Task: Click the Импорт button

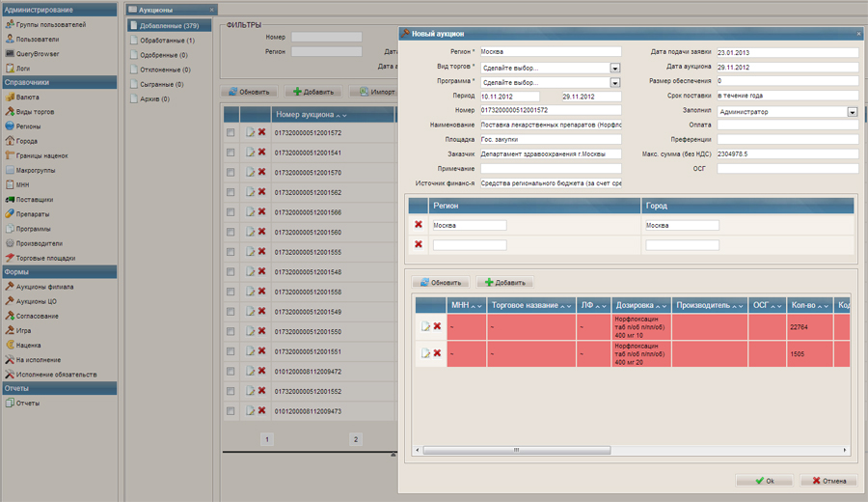Action: (376, 92)
